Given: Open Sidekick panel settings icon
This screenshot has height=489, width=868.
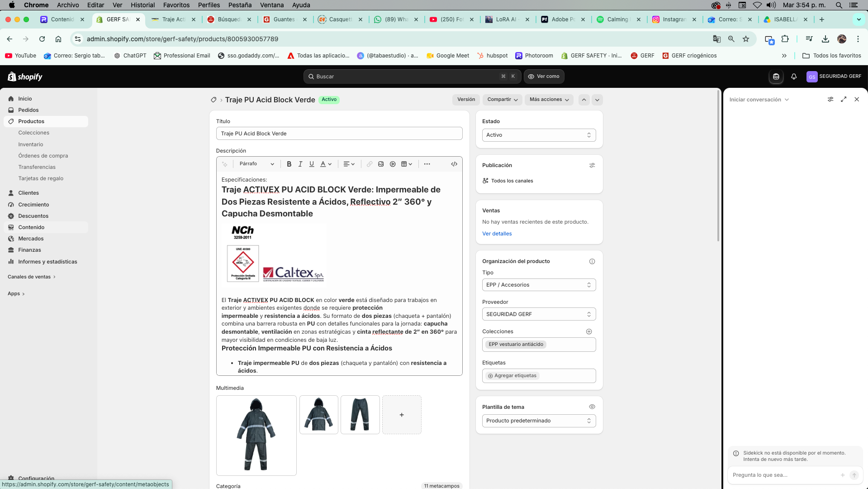Looking at the screenshot, I should 830,99.
